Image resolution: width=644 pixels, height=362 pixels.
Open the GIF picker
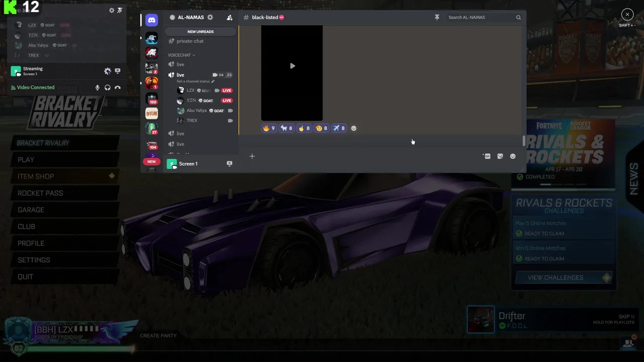(x=487, y=156)
